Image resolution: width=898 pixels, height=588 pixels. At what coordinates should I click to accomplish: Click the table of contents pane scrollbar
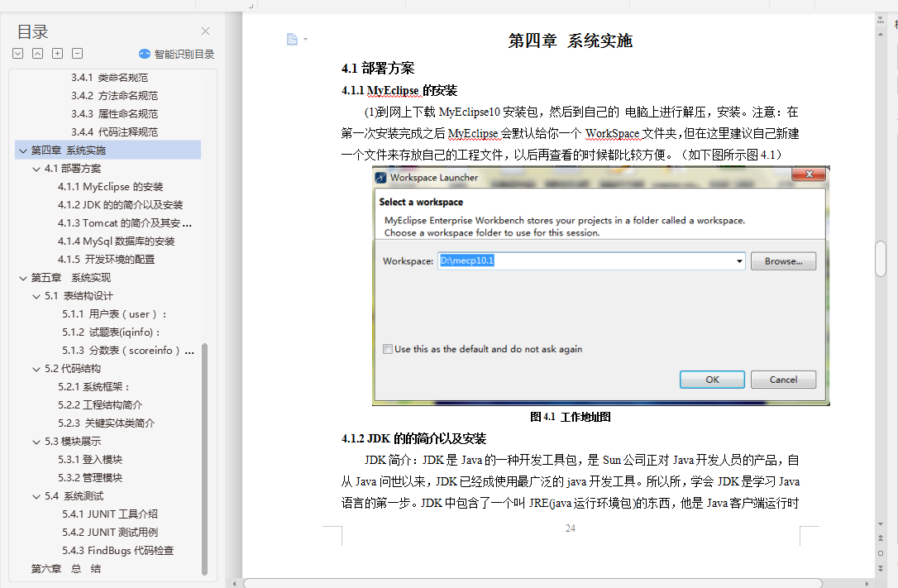[204, 459]
